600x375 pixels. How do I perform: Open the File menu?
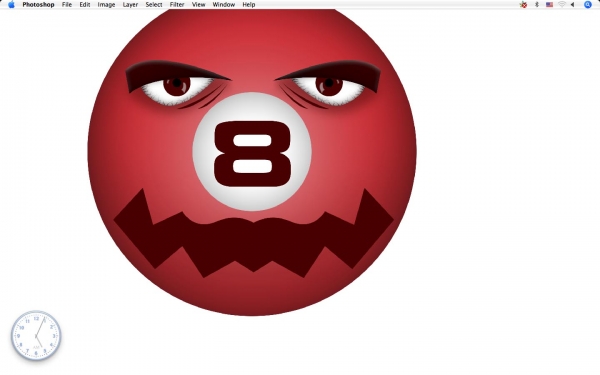(67, 5)
